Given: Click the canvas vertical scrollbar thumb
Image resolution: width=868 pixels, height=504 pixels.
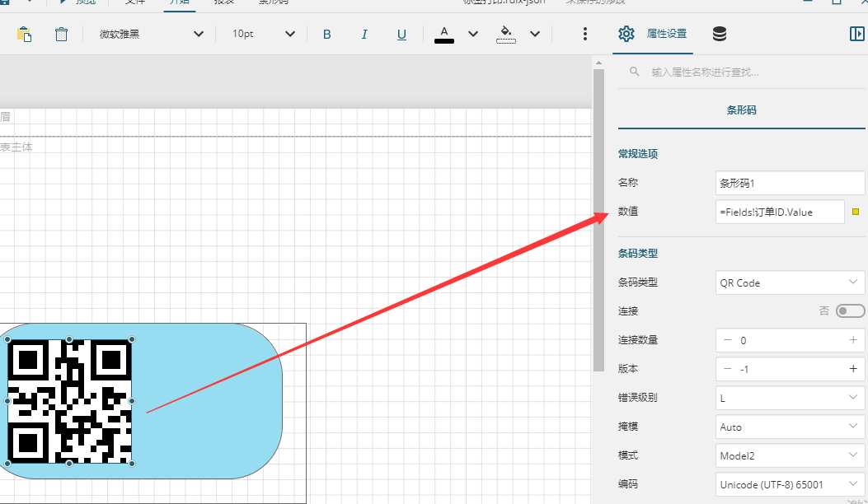Looking at the screenshot, I should [598, 220].
